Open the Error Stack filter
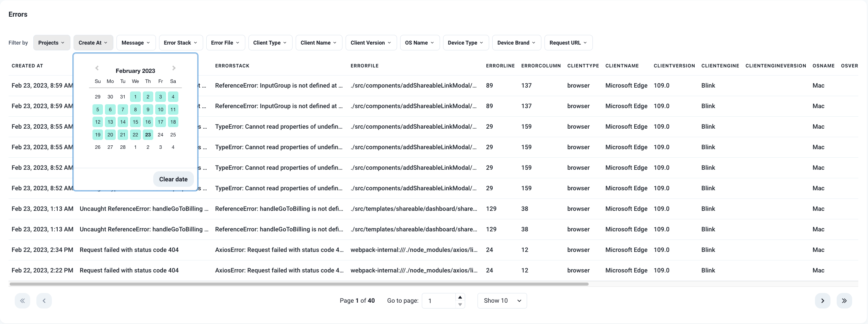 [181, 43]
